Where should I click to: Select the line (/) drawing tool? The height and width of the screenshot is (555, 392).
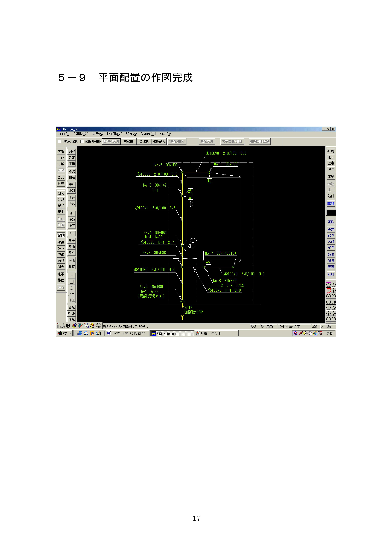coord(72,276)
